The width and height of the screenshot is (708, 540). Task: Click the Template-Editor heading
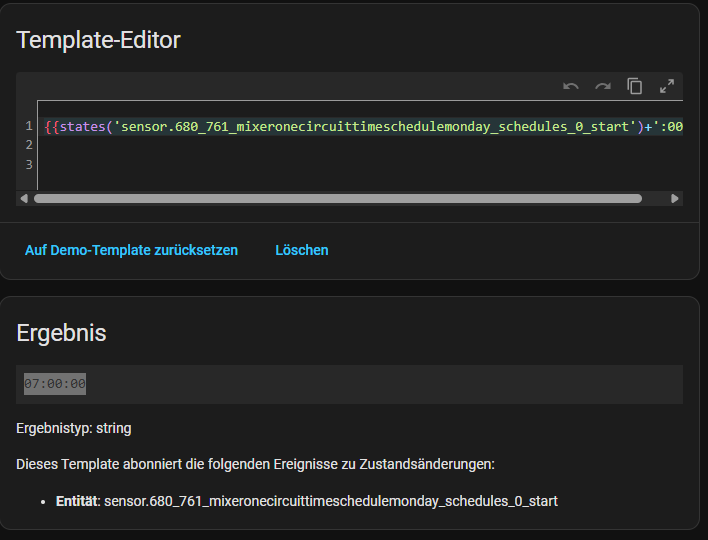98,40
